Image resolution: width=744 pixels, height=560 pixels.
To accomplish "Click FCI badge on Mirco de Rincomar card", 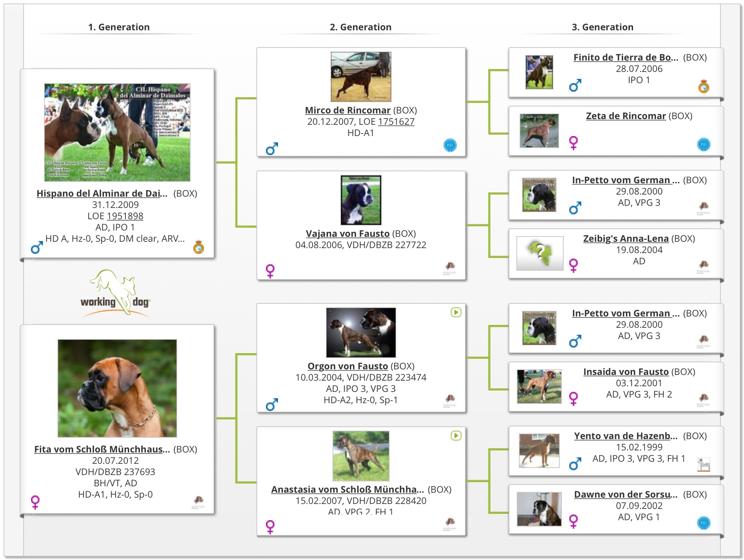I will [450, 145].
